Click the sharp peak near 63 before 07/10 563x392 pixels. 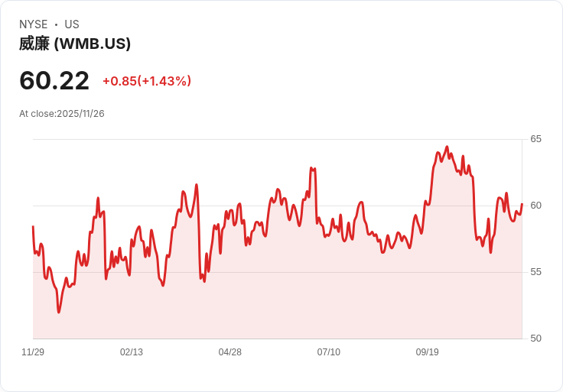(x=311, y=168)
